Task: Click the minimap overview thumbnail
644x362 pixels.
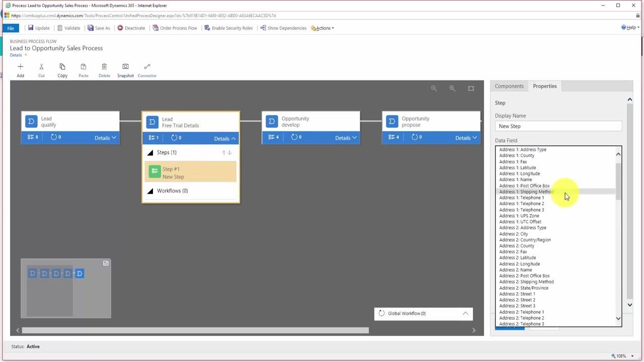Action: [x=66, y=289]
